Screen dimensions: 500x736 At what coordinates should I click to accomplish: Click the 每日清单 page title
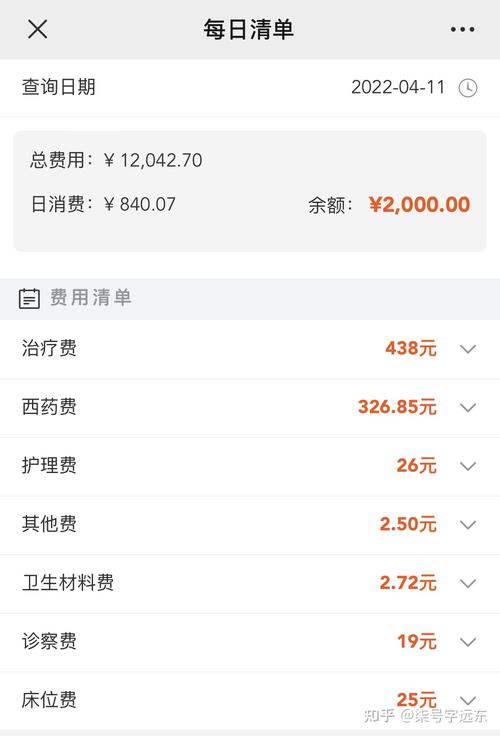coord(249,29)
